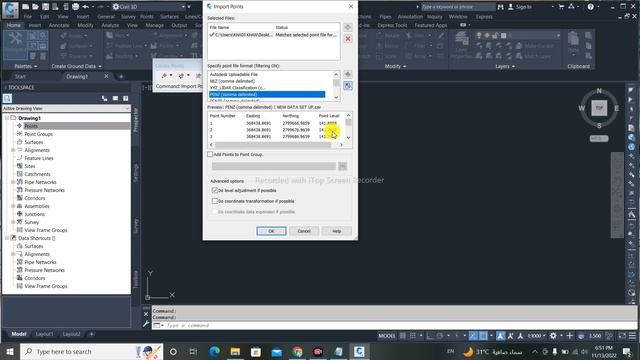Click the ViewCube TOP face
The width and height of the screenshot is (640, 360).
click(x=599, y=108)
